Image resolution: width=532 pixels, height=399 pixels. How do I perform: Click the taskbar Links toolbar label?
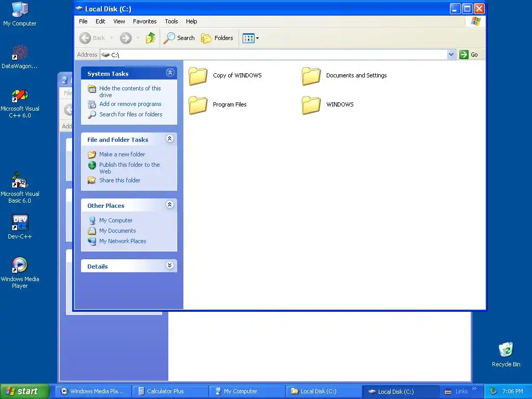461,391
